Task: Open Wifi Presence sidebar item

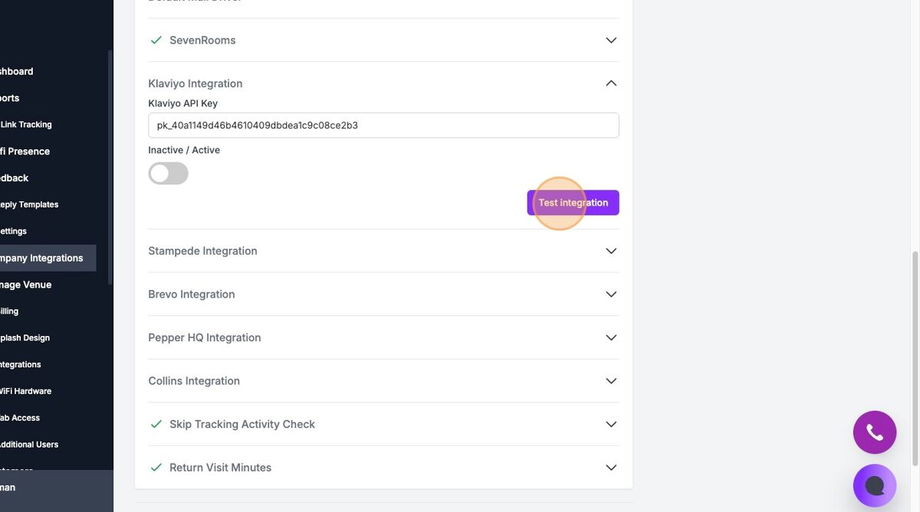Action: [24, 151]
